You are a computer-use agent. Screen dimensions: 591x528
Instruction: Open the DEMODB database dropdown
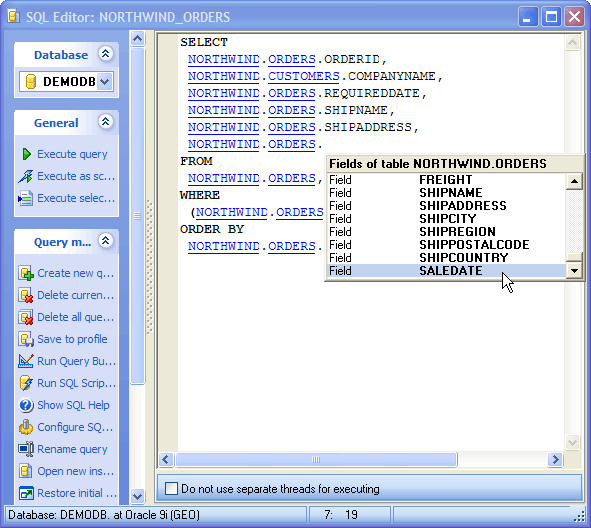point(104,81)
